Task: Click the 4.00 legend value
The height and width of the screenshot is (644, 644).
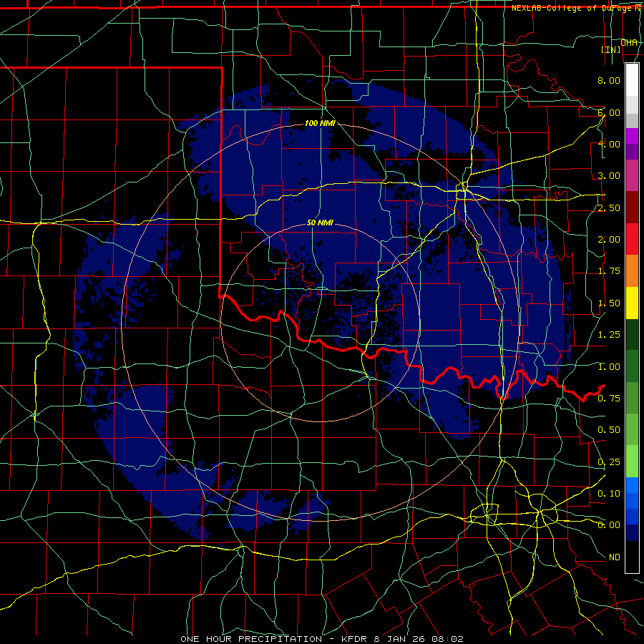Action: click(609, 144)
